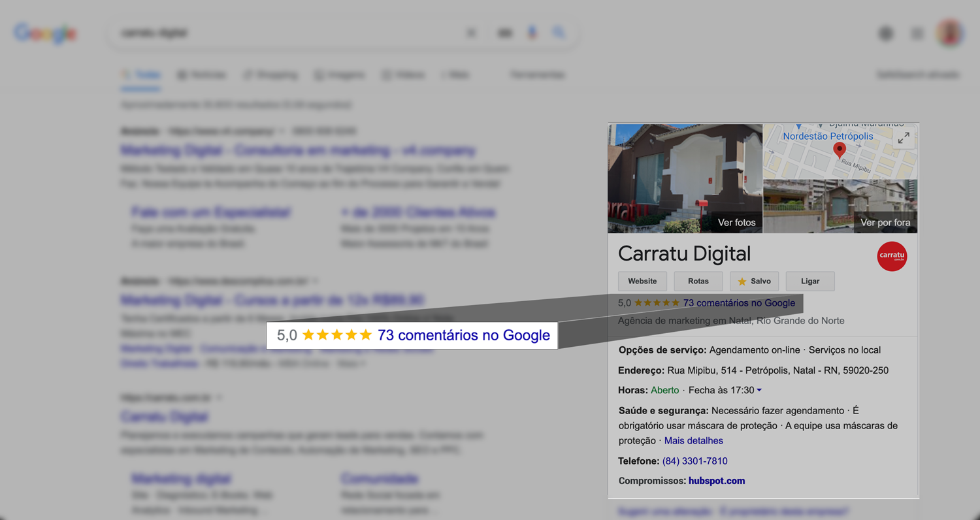Viewport: 980px width, 520px height.
Task: Click the Google logo
Action: pos(45,33)
